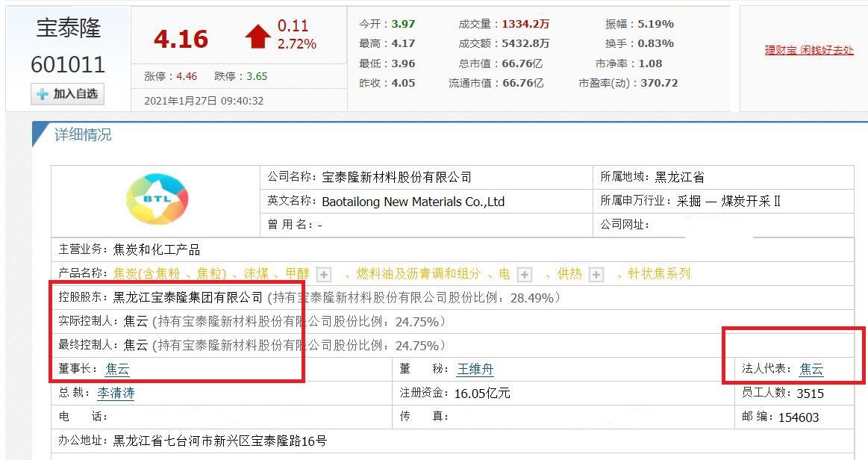This screenshot has width=868, height=460.
Task: Click the 公司网址 field label
Action: [625, 225]
